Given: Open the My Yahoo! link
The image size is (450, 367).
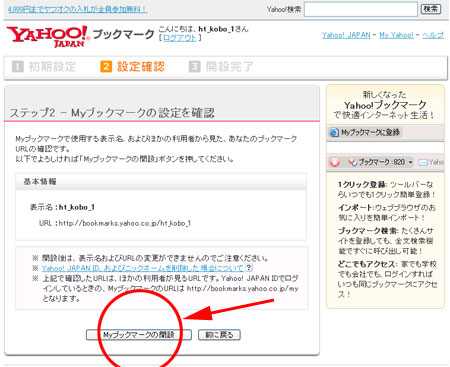Looking at the screenshot, I should tap(396, 35).
